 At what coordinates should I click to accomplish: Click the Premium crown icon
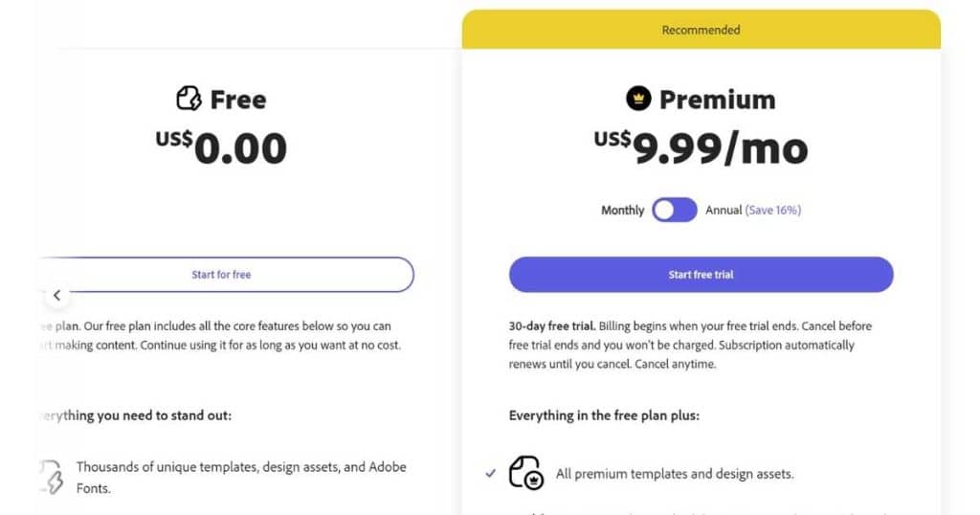(x=638, y=99)
